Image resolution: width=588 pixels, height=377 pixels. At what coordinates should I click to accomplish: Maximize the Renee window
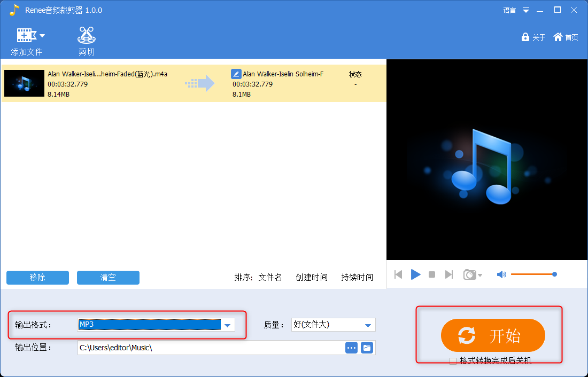click(558, 10)
